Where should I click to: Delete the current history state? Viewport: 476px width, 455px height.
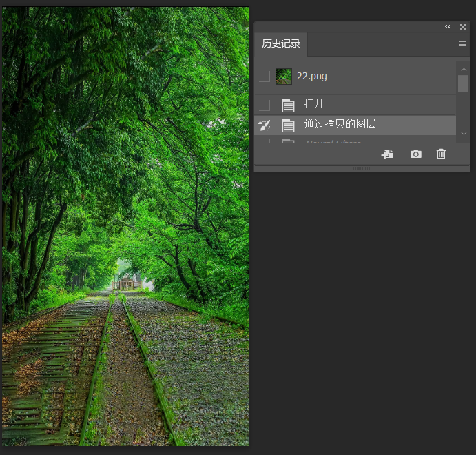click(x=441, y=154)
